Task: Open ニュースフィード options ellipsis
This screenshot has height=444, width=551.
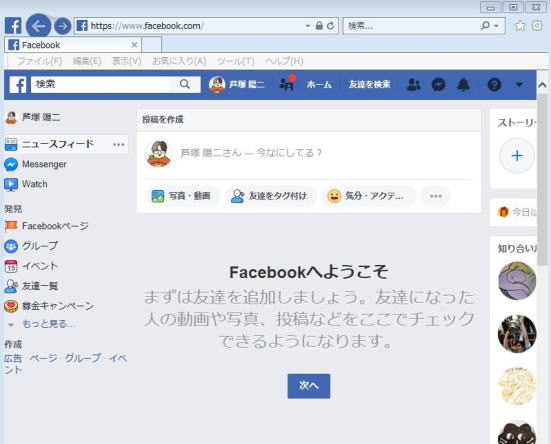Action: [x=118, y=144]
